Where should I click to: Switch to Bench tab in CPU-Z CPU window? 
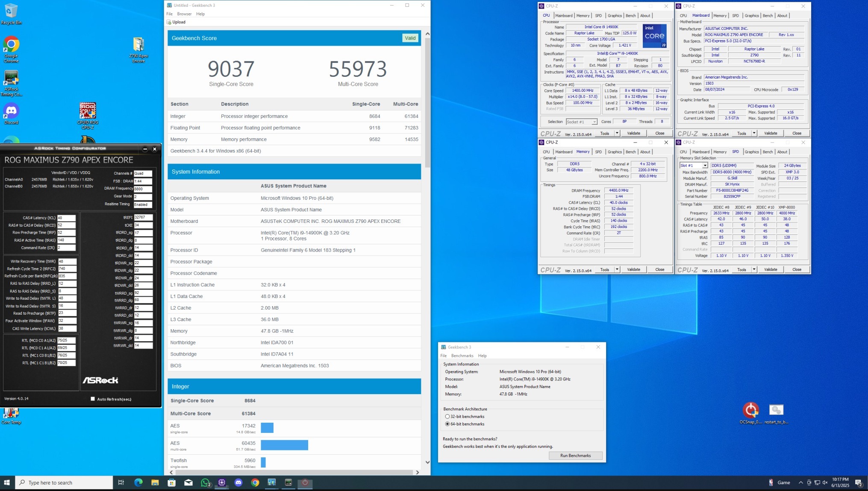click(x=630, y=16)
